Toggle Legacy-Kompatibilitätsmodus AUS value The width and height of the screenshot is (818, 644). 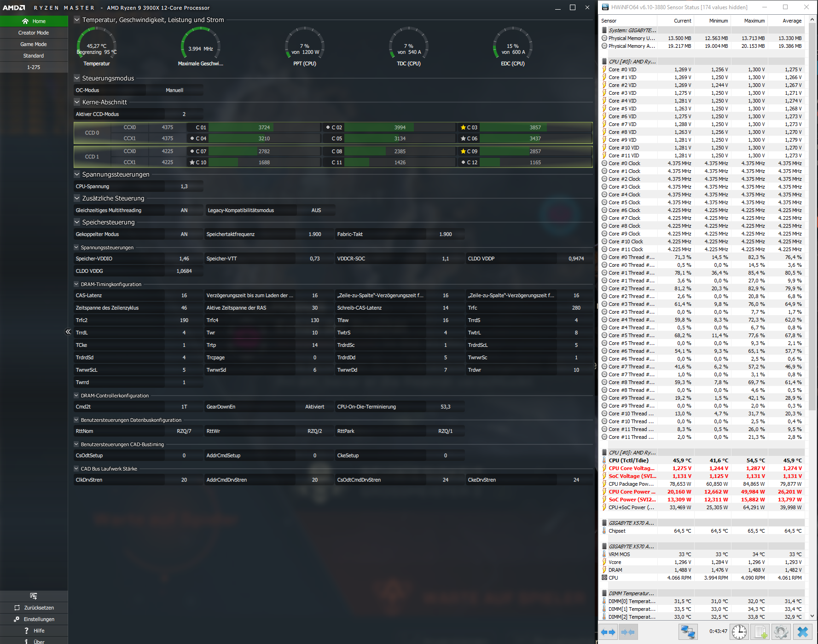(316, 210)
